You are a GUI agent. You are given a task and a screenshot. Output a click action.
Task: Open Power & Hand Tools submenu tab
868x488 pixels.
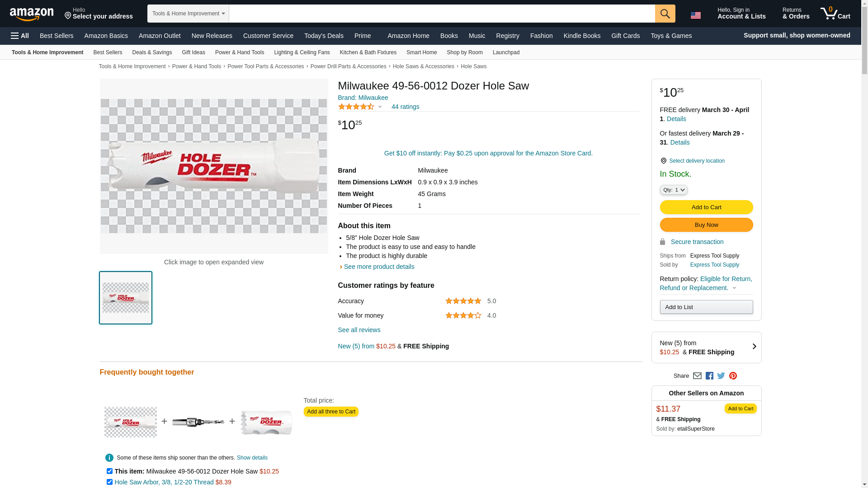(x=239, y=52)
